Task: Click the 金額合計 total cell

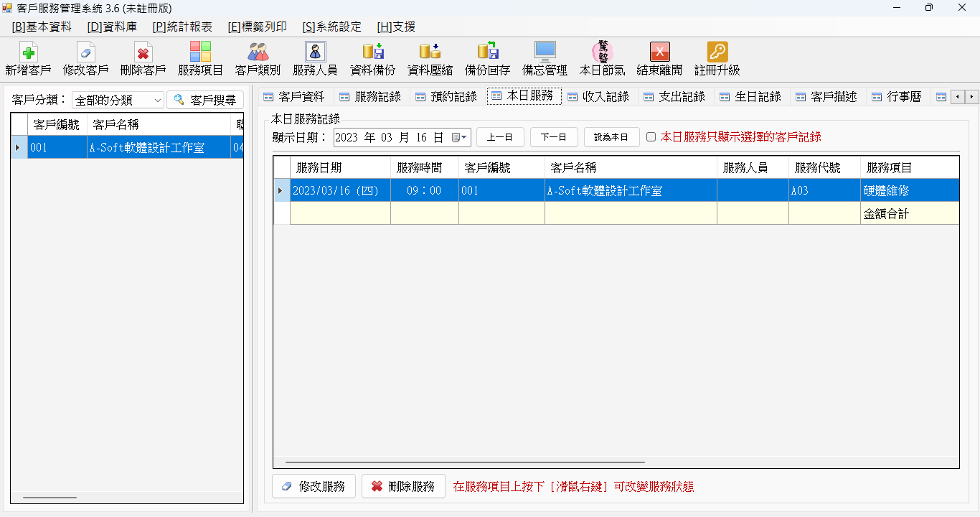Action: point(910,213)
